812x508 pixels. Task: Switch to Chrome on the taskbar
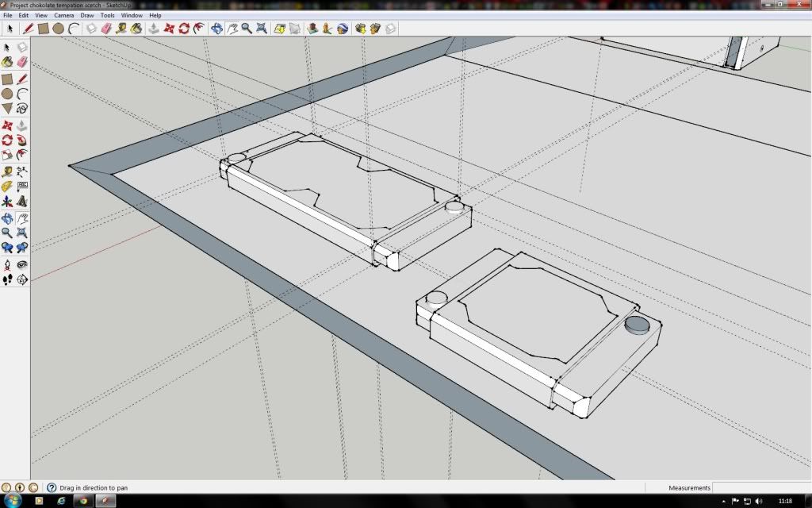pyautogui.click(x=82, y=501)
